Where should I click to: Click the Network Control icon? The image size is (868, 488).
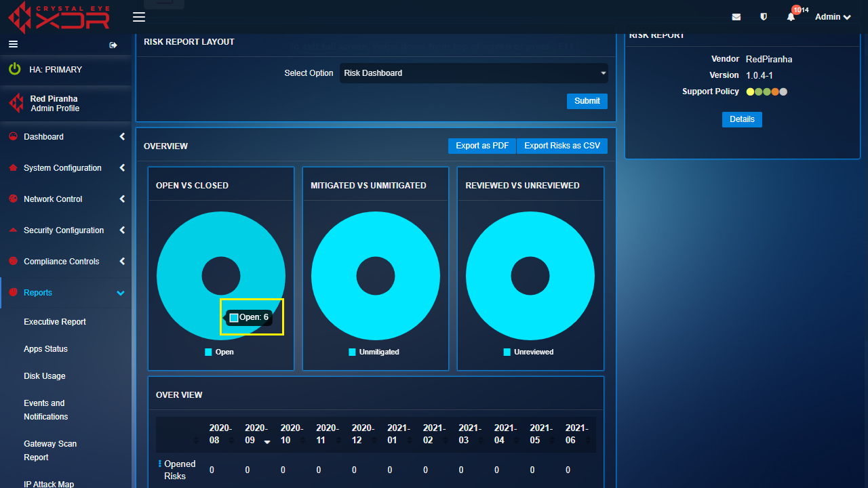point(13,199)
